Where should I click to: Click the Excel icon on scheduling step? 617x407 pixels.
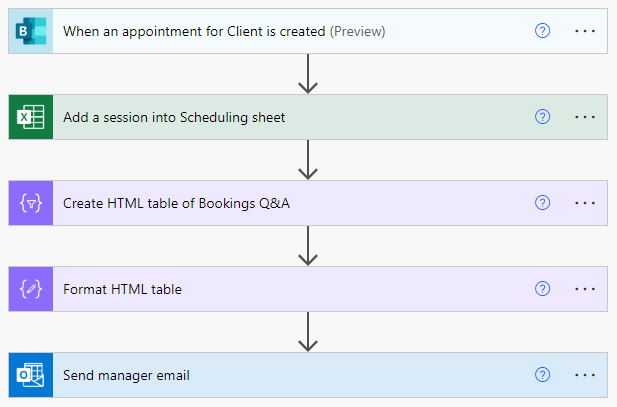coord(31,117)
